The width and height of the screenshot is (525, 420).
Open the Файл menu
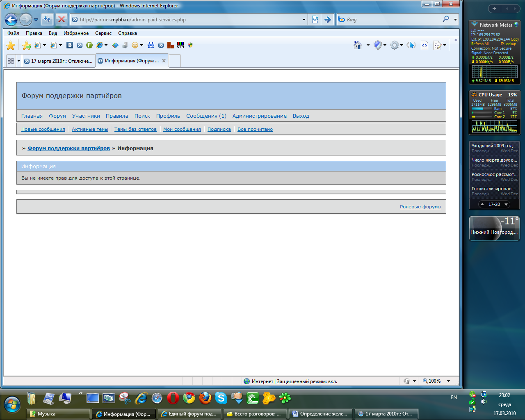(14, 33)
